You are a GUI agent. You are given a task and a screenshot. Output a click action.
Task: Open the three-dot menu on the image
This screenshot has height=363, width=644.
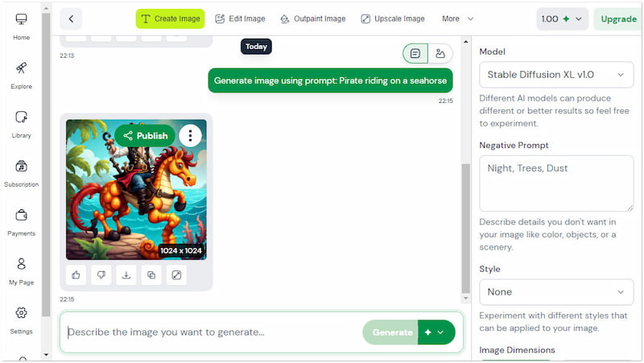[x=190, y=135]
